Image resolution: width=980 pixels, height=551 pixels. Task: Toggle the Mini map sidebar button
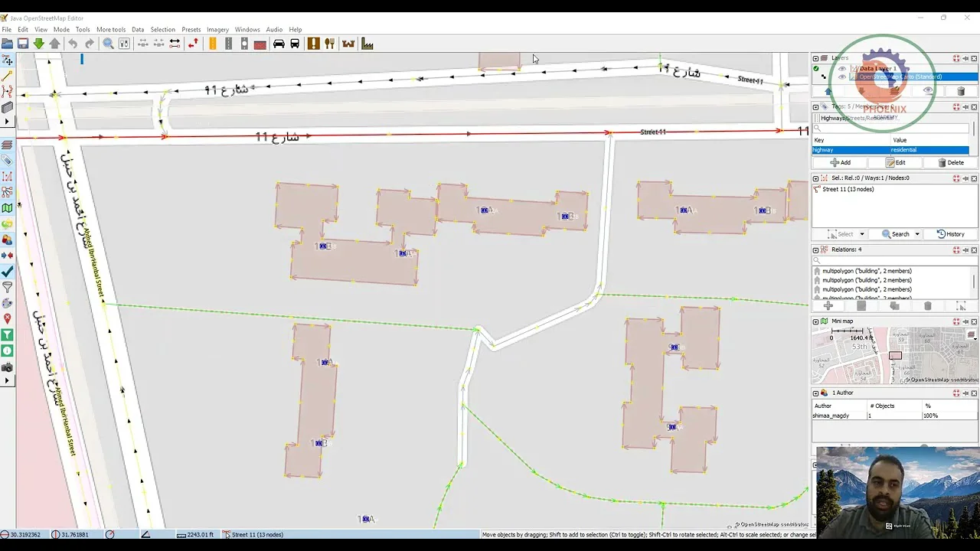point(7,208)
